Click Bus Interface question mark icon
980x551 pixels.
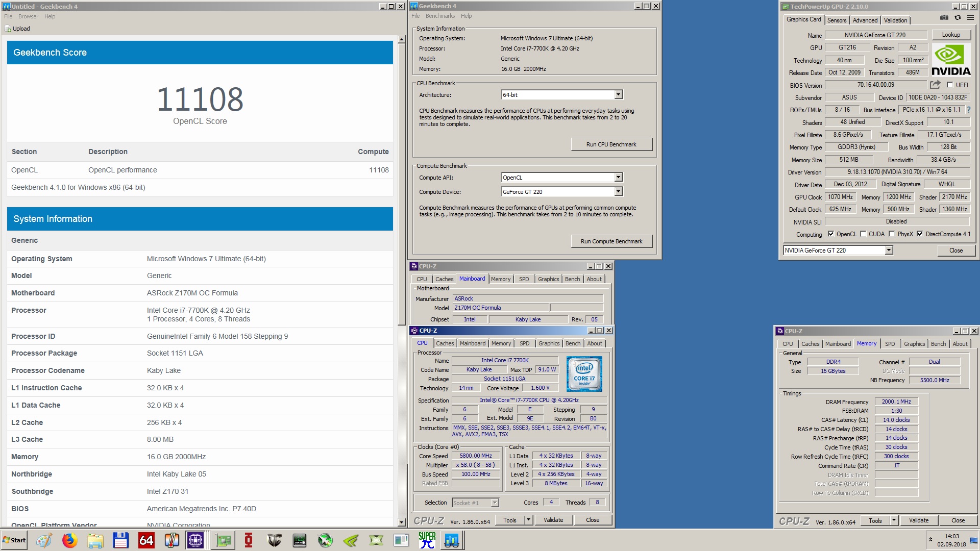click(x=968, y=110)
